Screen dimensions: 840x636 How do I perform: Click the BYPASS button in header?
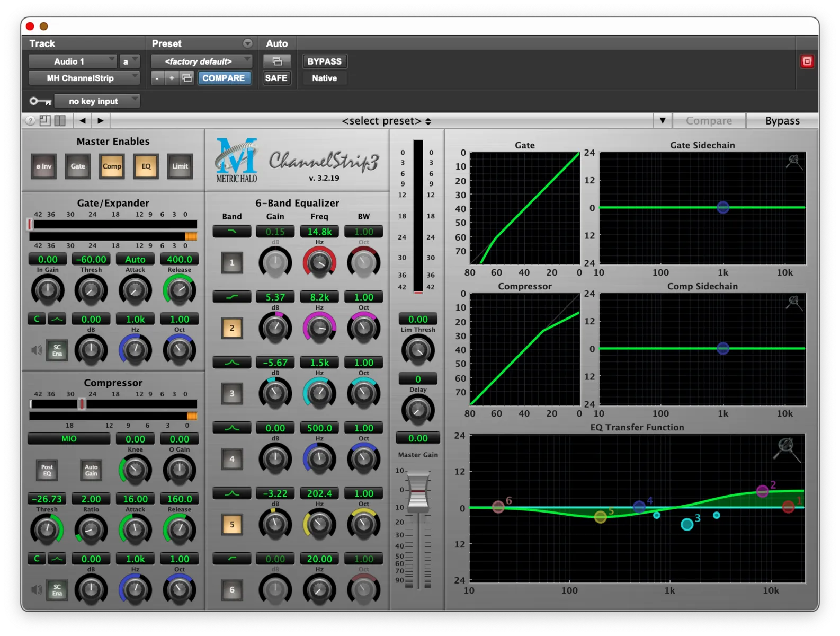pos(325,61)
